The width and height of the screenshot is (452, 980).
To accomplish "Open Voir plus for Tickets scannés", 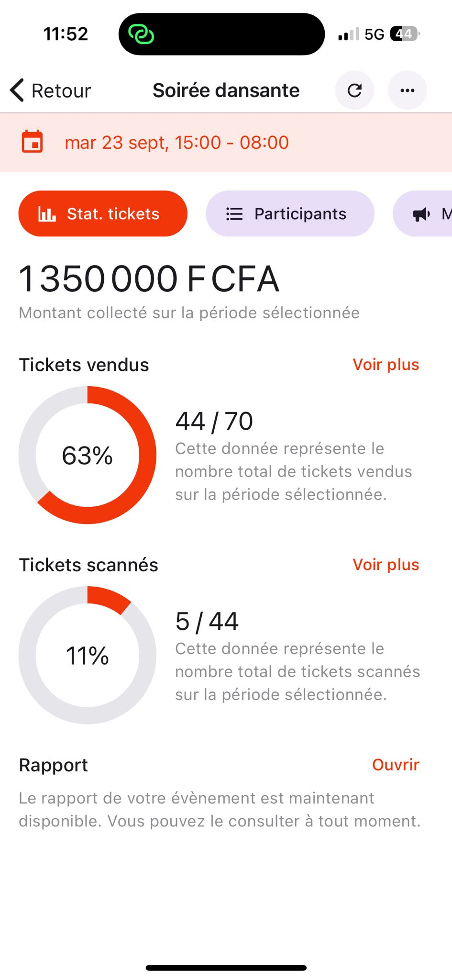I will pos(386,565).
